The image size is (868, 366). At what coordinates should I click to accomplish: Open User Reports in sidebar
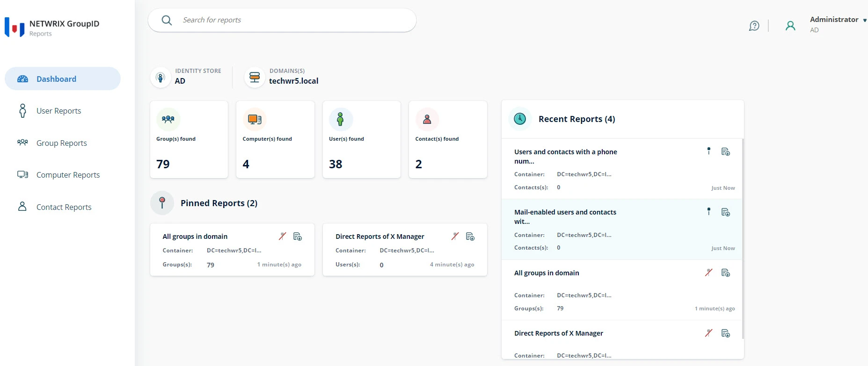(58, 111)
